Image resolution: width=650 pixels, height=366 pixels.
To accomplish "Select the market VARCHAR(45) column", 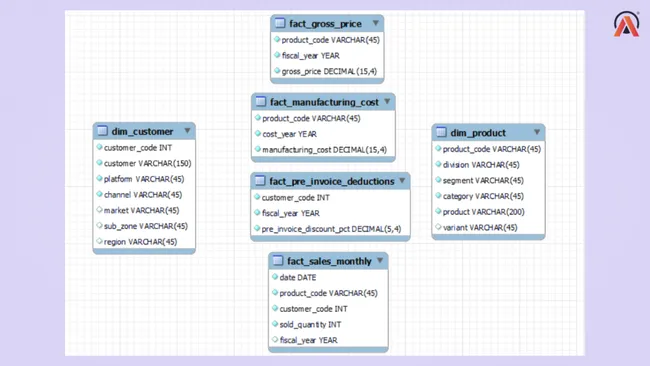I will pos(144,211).
